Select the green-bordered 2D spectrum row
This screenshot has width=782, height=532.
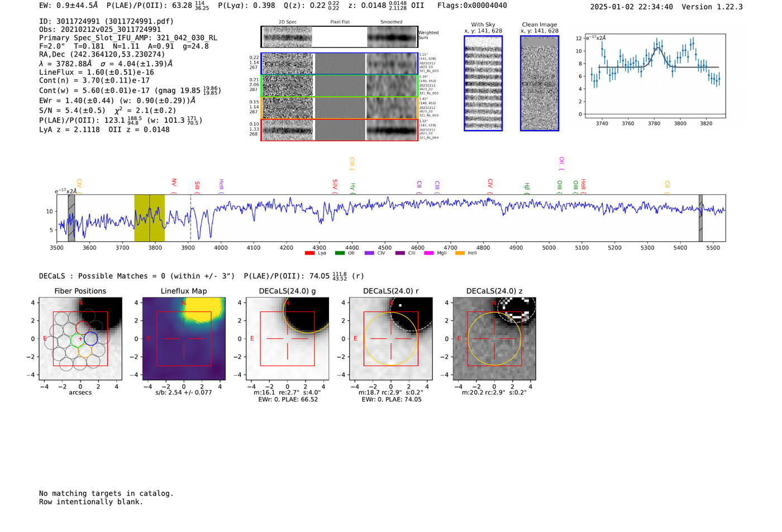point(340,85)
